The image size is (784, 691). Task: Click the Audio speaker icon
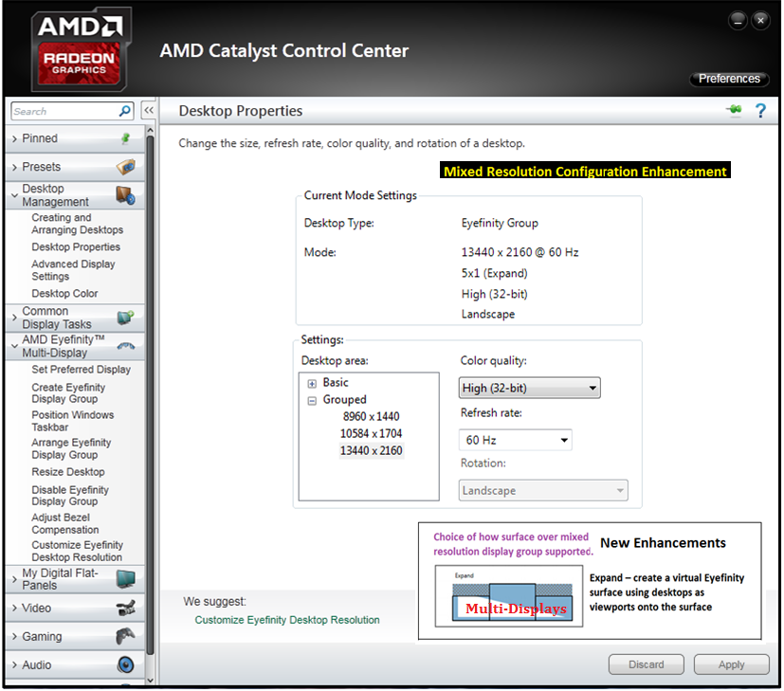click(x=125, y=664)
